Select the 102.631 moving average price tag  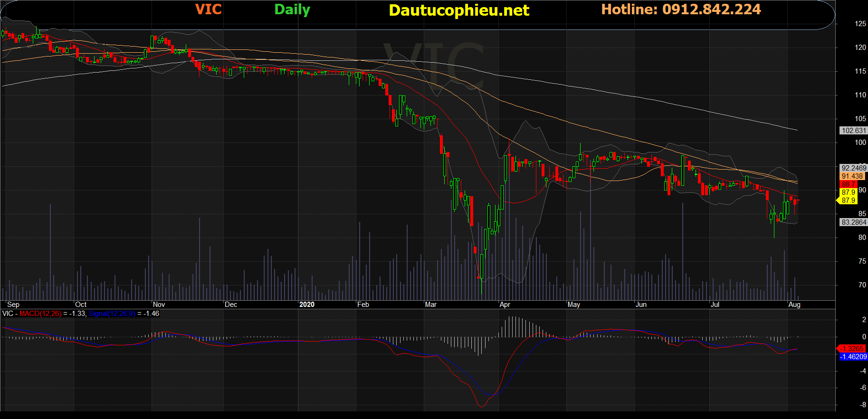(853, 131)
